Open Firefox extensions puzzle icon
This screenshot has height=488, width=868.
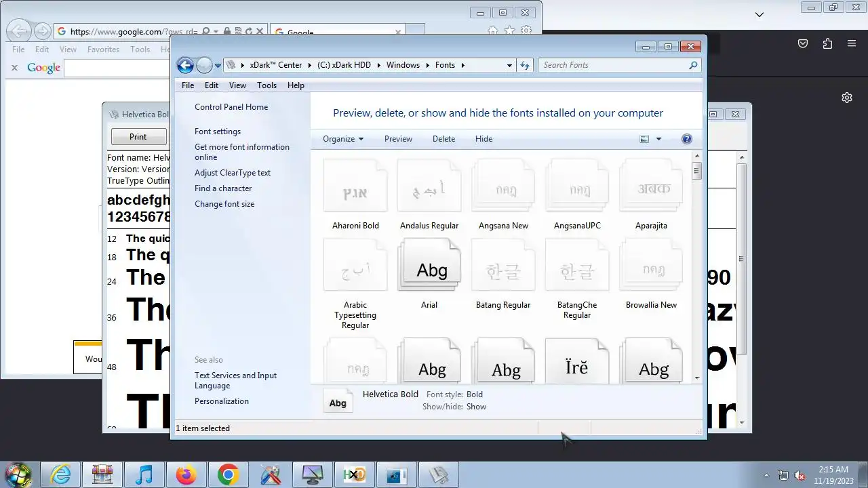(827, 43)
